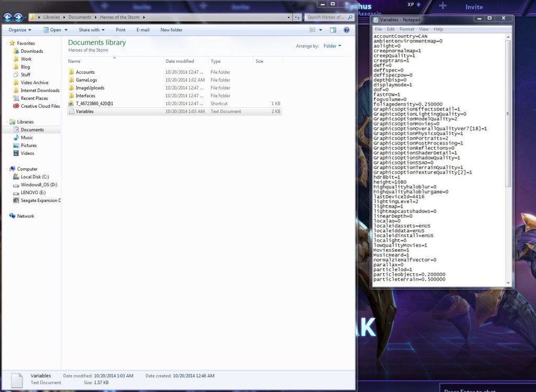Click the Seagate Expansion Drive icon

point(16,200)
